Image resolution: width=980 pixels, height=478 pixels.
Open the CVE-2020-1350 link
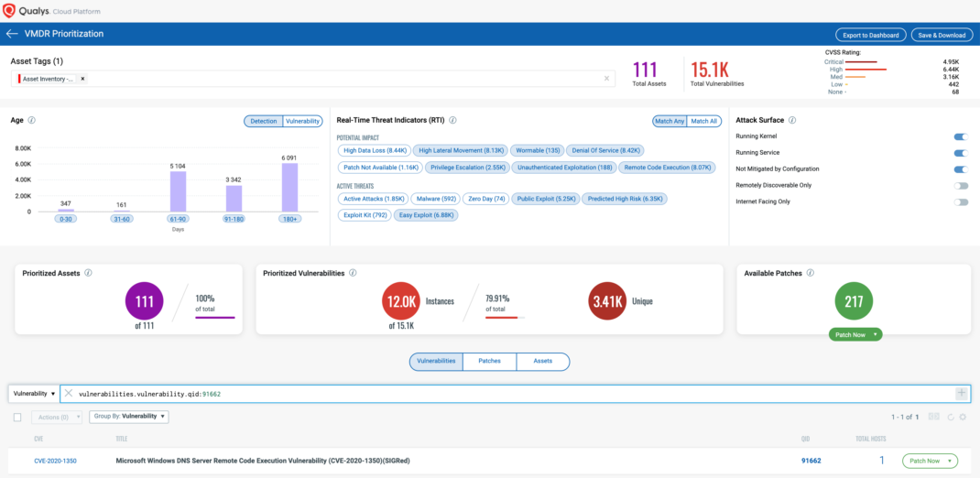55,461
